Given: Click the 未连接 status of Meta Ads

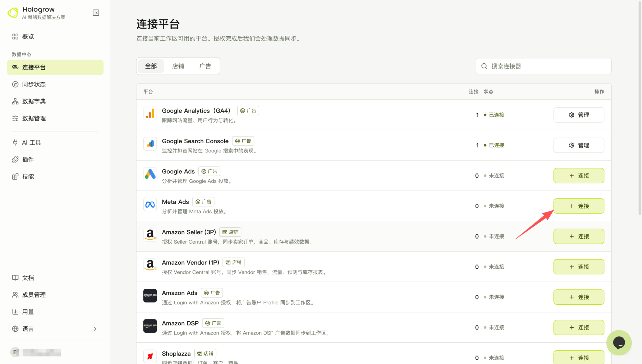Looking at the screenshot, I should (494, 206).
